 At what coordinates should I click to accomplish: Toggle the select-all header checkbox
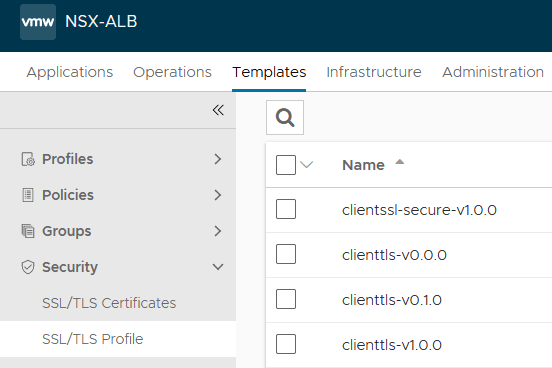pos(286,165)
